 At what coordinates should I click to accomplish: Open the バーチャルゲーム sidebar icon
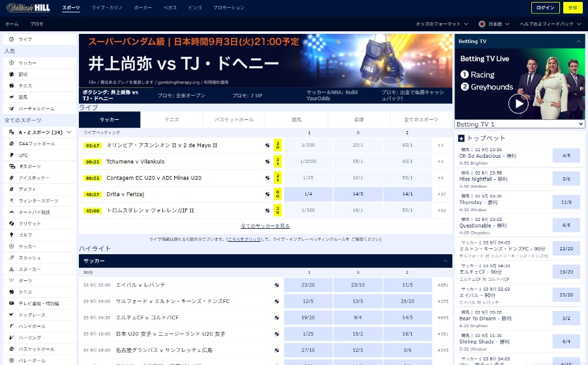pos(11,108)
